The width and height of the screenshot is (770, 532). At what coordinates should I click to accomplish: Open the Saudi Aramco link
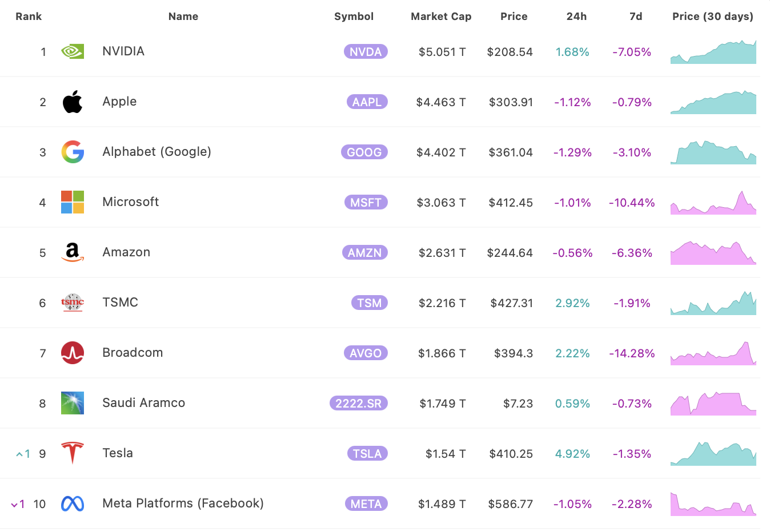click(x=143, y=403)
